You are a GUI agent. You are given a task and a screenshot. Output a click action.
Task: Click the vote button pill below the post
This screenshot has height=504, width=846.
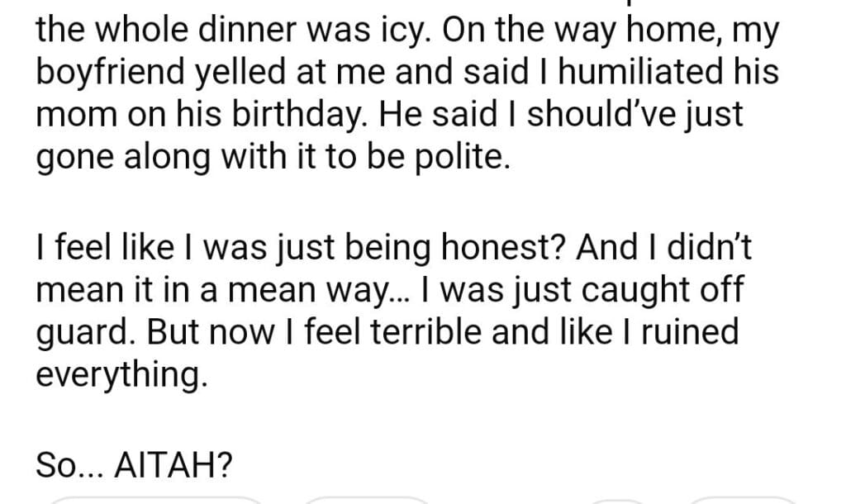[155, 500]
